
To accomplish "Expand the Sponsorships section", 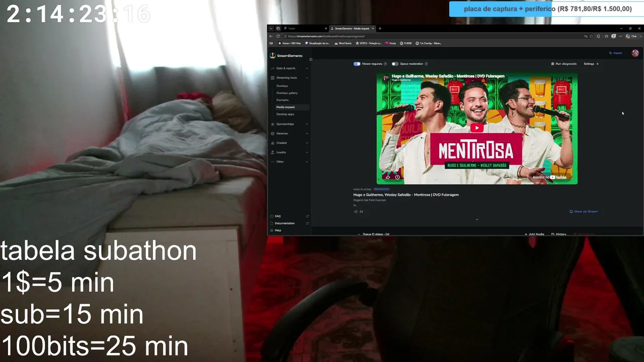I will tap(289, 124).
